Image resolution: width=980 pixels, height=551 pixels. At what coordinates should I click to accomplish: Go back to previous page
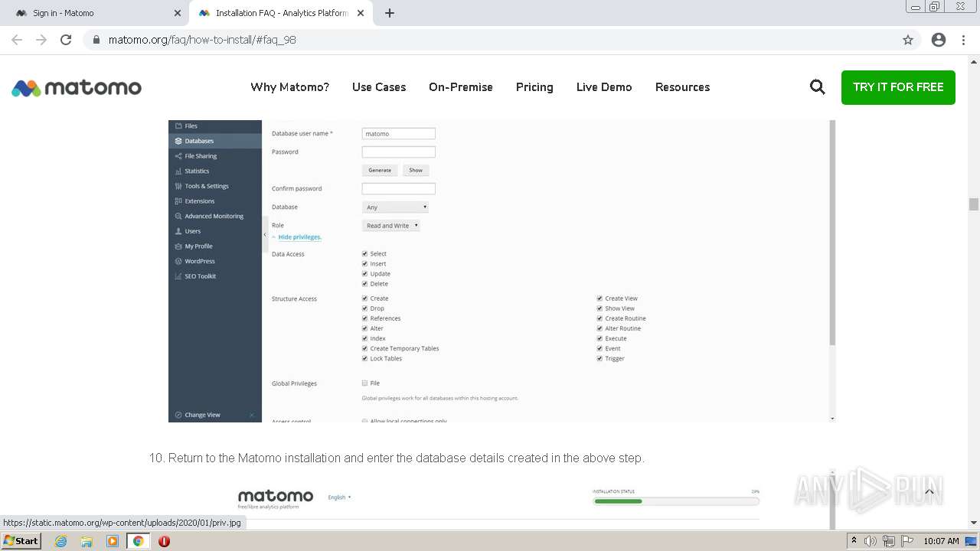click(x=17, y=40)
